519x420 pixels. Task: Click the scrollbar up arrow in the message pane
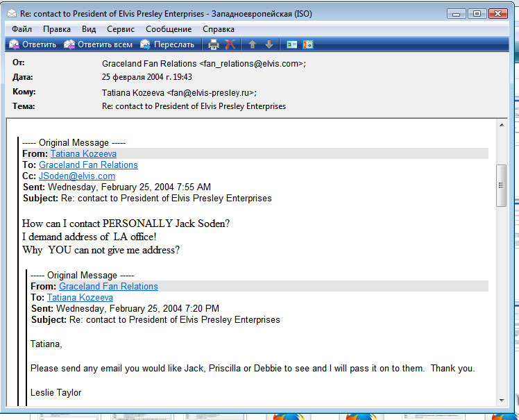pos(502,125)
